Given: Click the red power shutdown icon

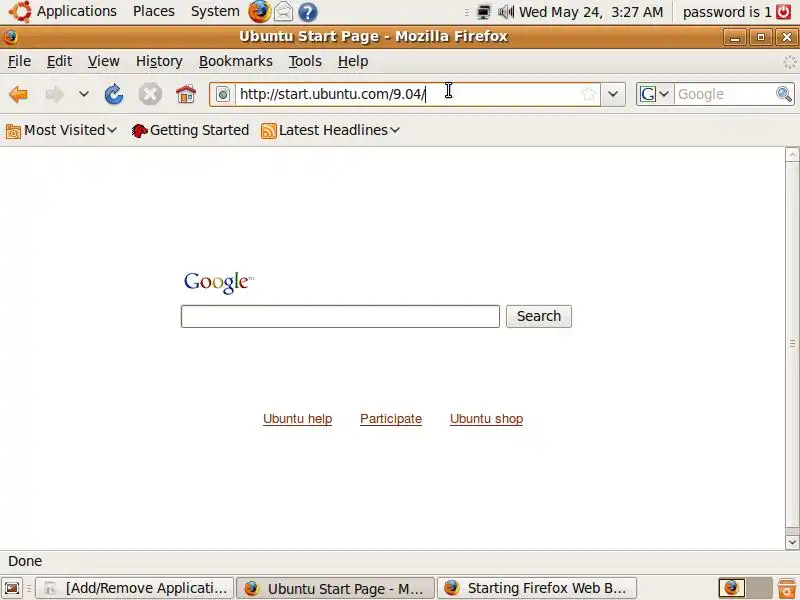Looking at the screenshot, I should [x=784, y=12].
